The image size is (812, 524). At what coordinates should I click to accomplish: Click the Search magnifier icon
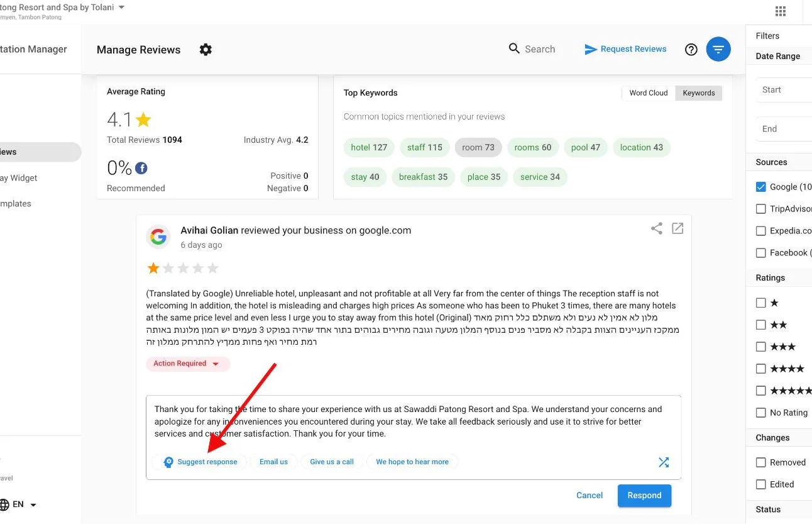[x=514, y=48]
